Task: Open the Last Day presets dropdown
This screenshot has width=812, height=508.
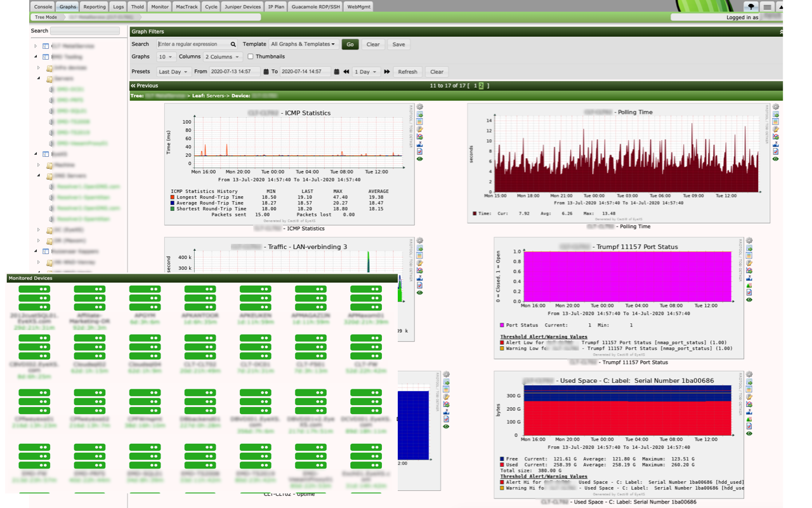Action: [173, 72]
